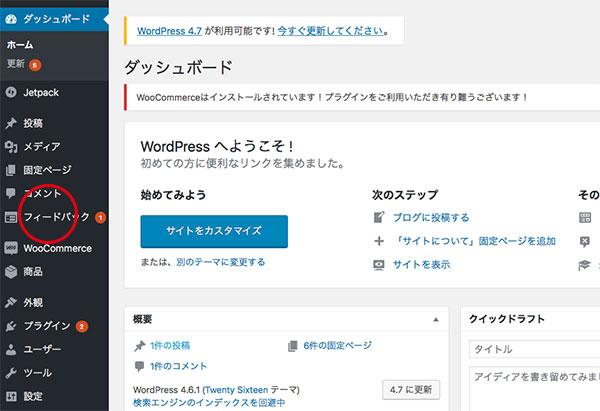Click the monitor icon beside サイトを表示
Screen dimensions: 600x411
[379, 265]
